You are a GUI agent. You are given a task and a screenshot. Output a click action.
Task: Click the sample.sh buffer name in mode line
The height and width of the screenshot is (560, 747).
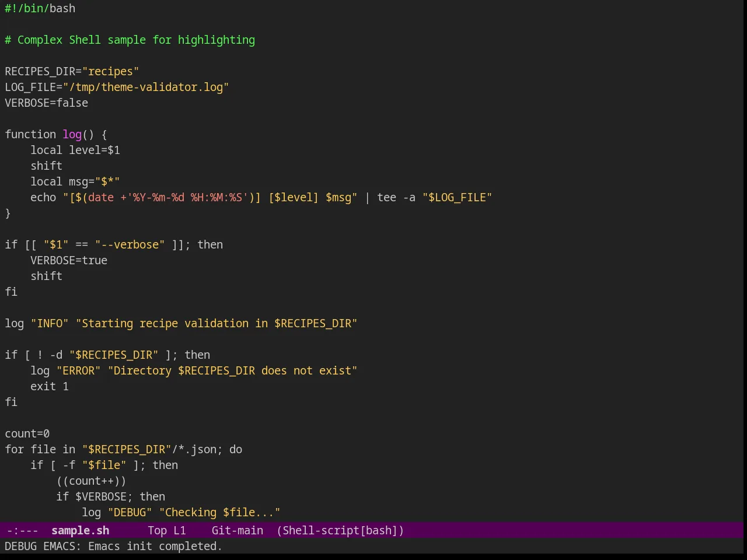[x=80, y=530]
